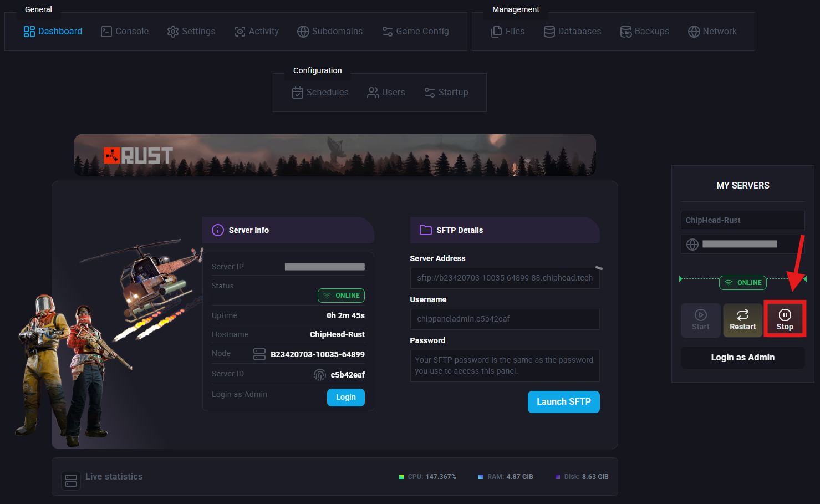Click the Node server-stack icon
This screenshot has height=504, width=820.
[x=259, y=354]
